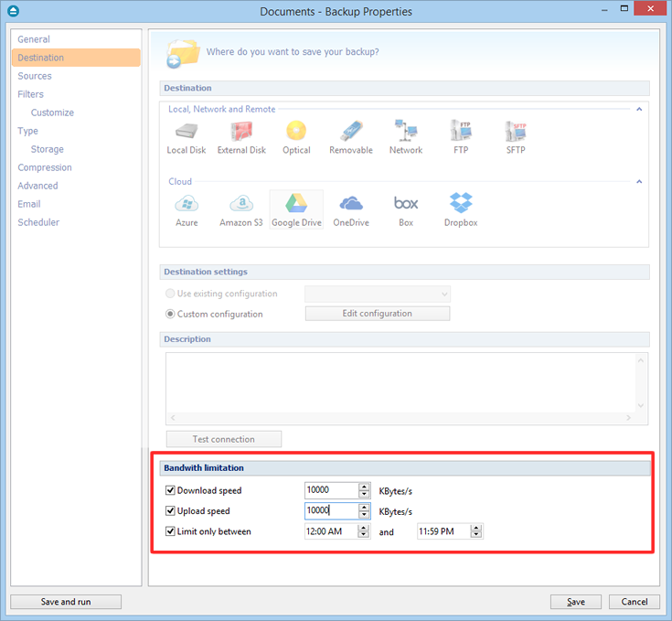Screen dimensions: 672x621
Task: Select Amazon S3 cloud destination
Action: click(x=241, y=210)
